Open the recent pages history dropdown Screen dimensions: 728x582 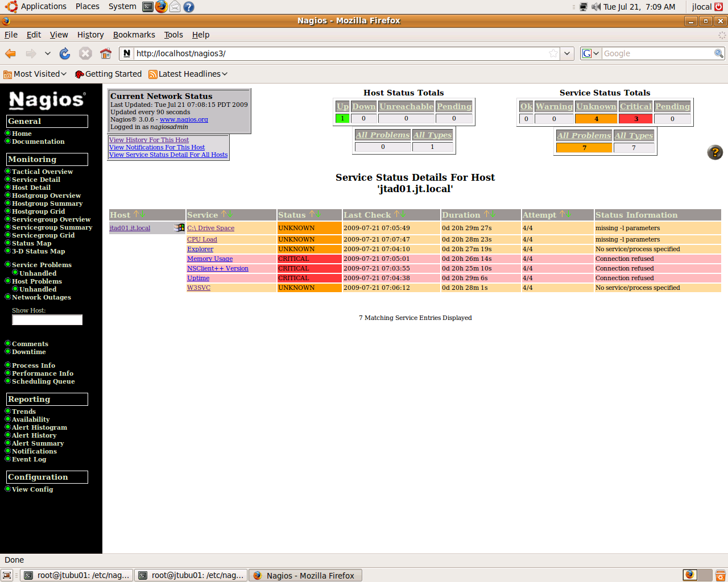tap(48, 53)
